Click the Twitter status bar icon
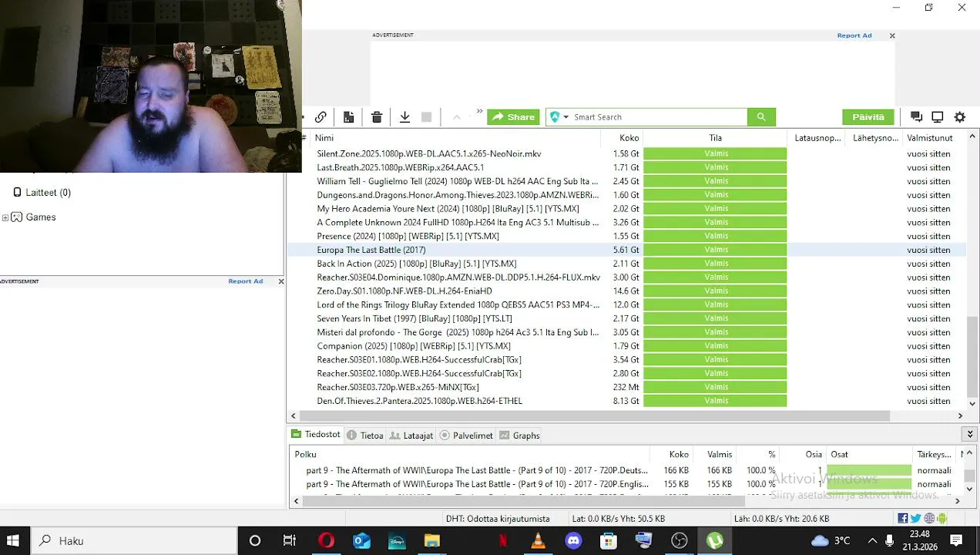The width and height of the screenshot is (980, 555). coord(915,519)
